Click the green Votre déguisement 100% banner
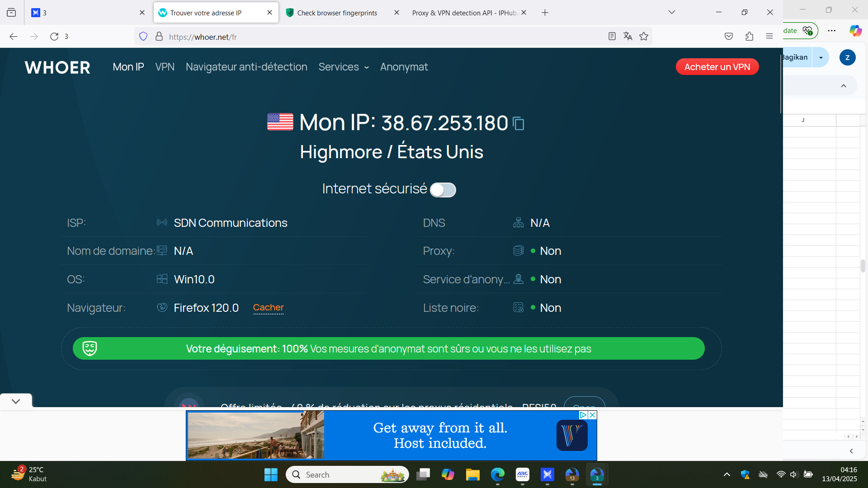This screenshot has width=868, height=488. 389,349
